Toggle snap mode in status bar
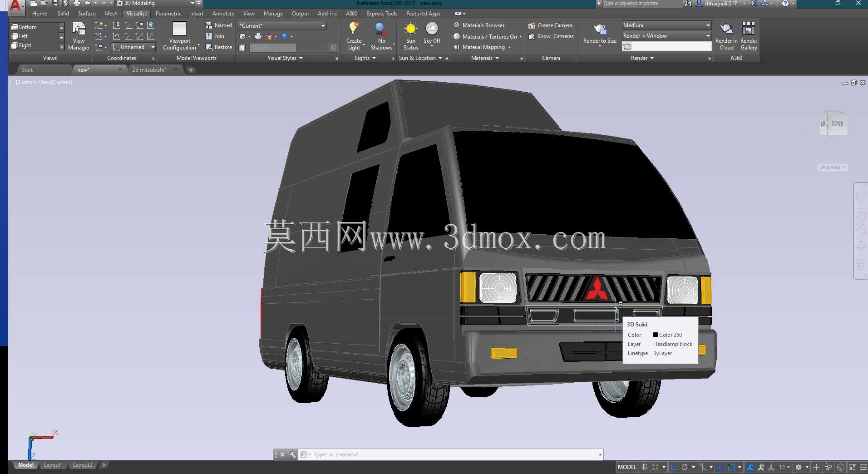 click(x=655, y=467)
